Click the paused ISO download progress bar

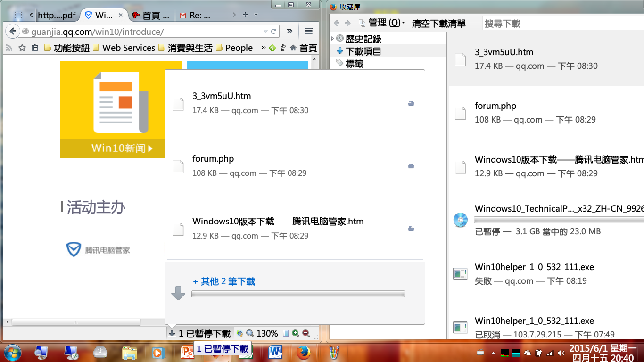(x=556, y=220)
